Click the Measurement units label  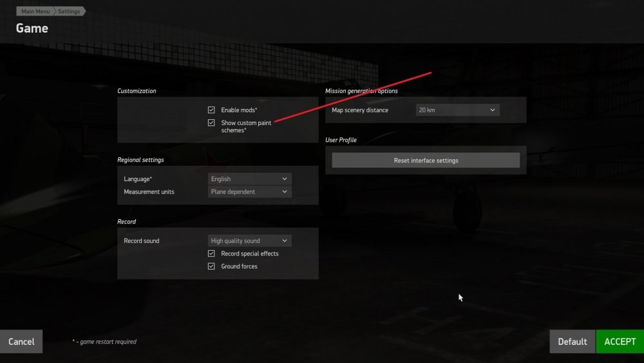point(149,191)
